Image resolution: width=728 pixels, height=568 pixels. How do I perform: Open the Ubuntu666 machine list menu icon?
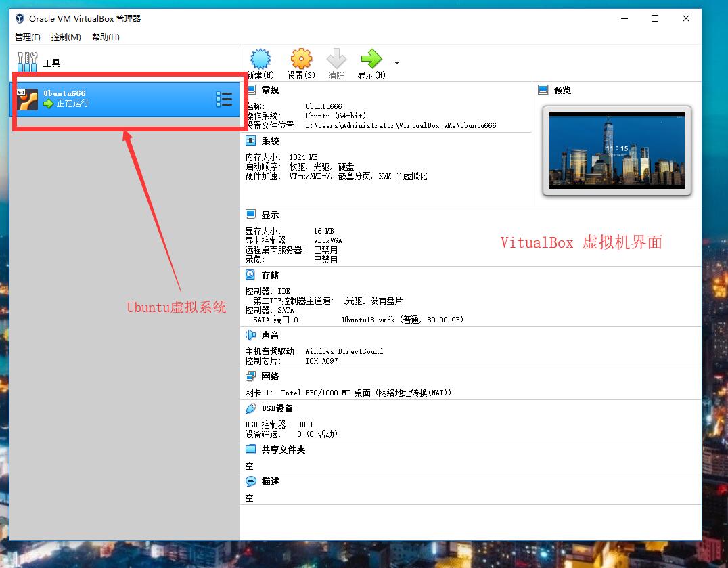point(224,99)
